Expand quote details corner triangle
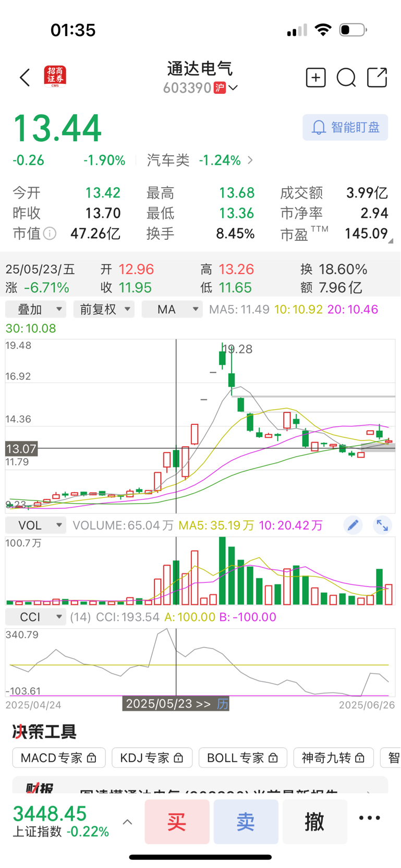 391,241
